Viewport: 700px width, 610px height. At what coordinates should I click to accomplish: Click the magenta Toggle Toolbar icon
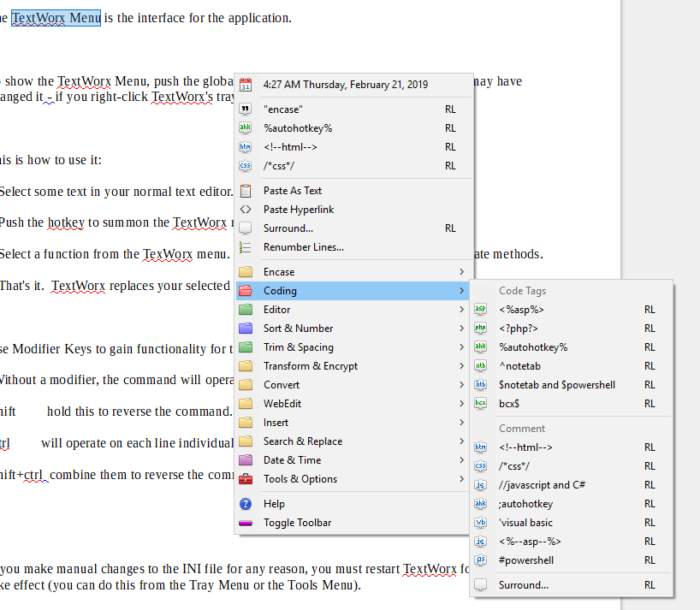pyautogui.click(x=246, y=523)
